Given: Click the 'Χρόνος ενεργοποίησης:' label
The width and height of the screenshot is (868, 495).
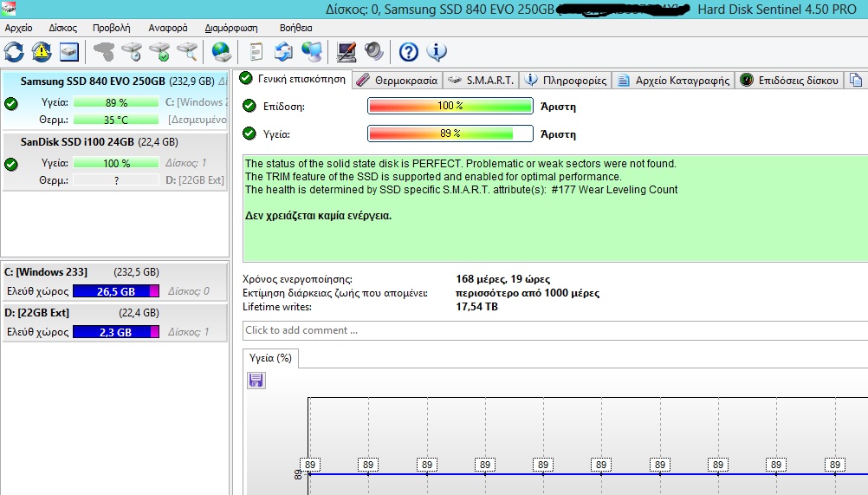Looking at the screenshot, I should (x=297, y=279).
